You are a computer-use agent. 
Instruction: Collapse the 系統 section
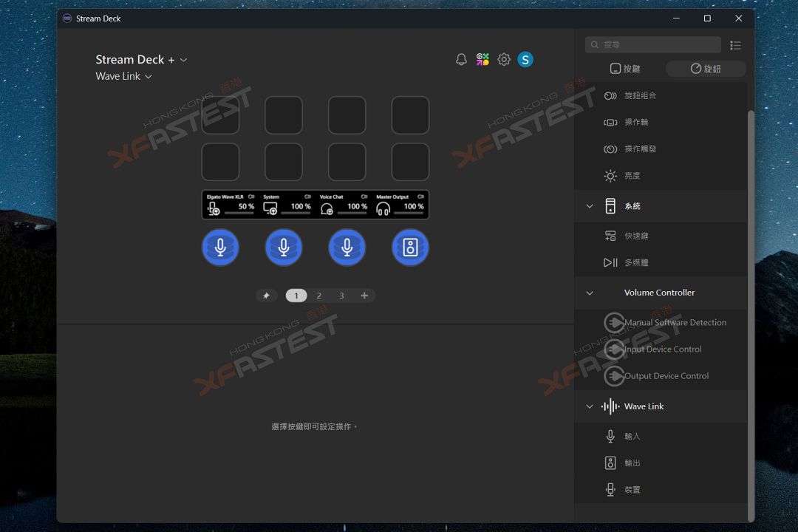(x=590, y=206)
